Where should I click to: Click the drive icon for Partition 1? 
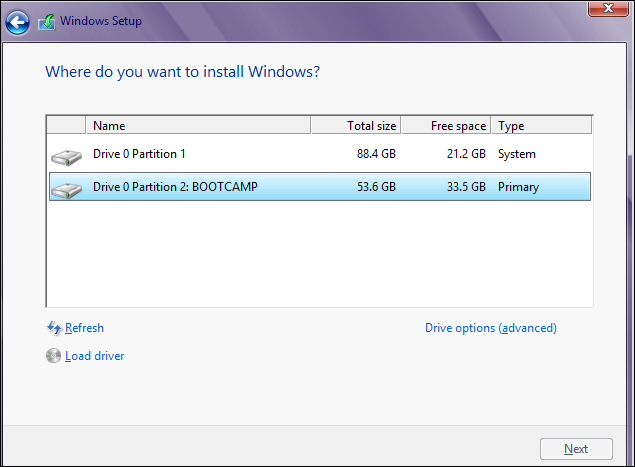click(66, 157)
